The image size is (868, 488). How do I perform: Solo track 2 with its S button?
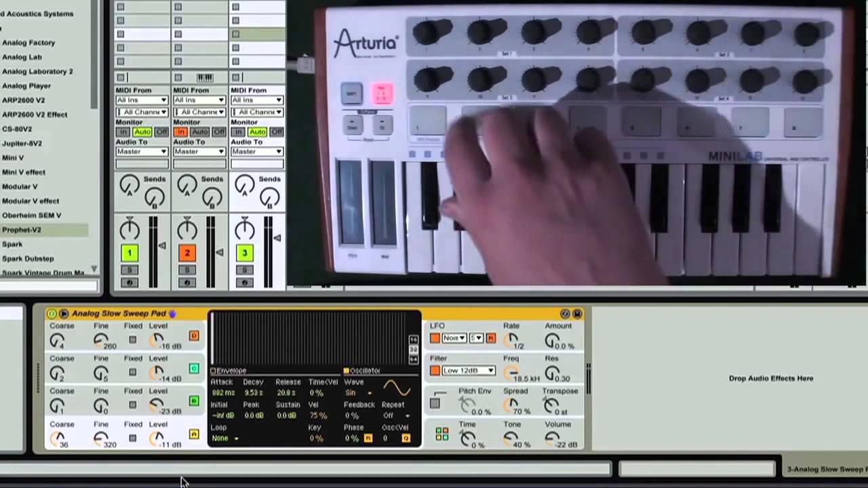pyautogui.click(x=187, y=270)
